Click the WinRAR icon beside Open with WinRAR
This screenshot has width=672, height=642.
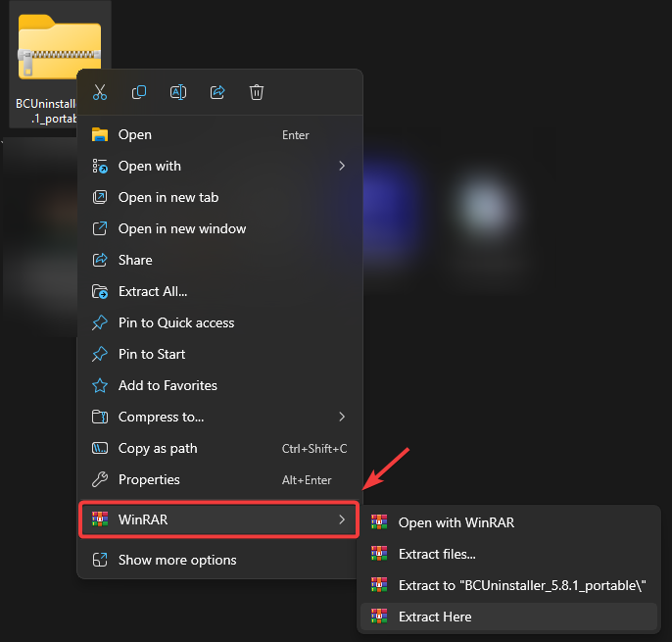(x=379, y=522)
